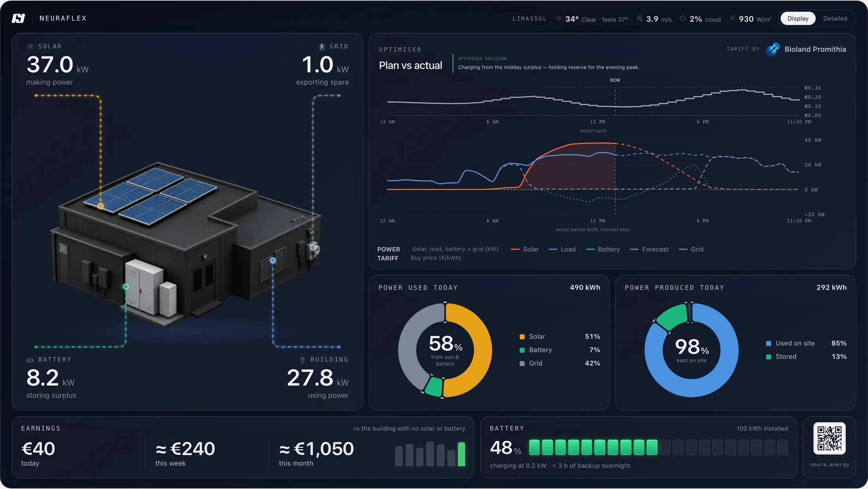The width and height of the screenshot is (868, 489).
Task: Toggle the Solar series in chart legend
Action: [524, 249]
